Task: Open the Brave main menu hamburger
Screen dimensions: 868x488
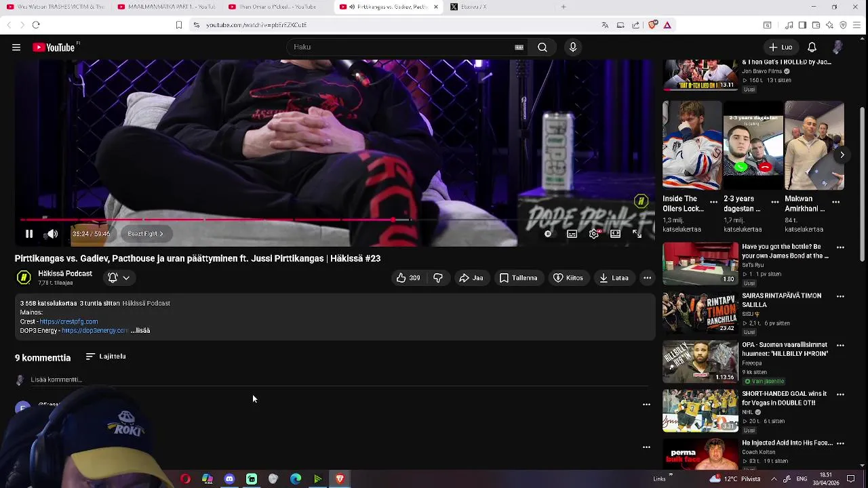Action: pos(858,25)
